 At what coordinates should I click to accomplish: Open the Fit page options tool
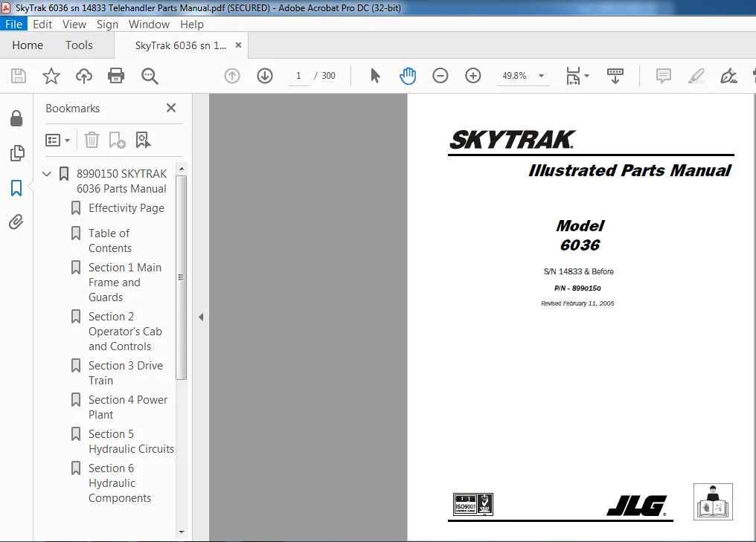pyautogui.click(x=573, y=76)
